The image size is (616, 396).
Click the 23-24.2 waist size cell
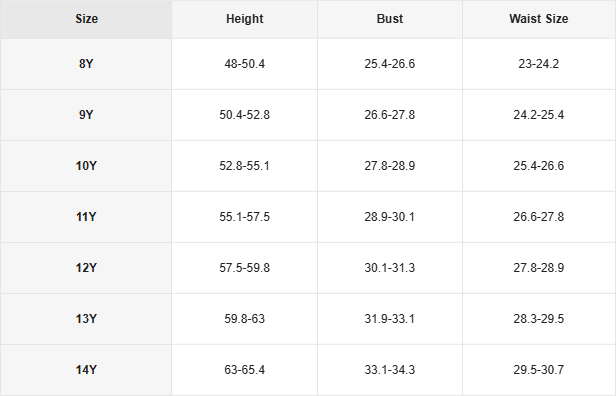click(x=539, y=64)
